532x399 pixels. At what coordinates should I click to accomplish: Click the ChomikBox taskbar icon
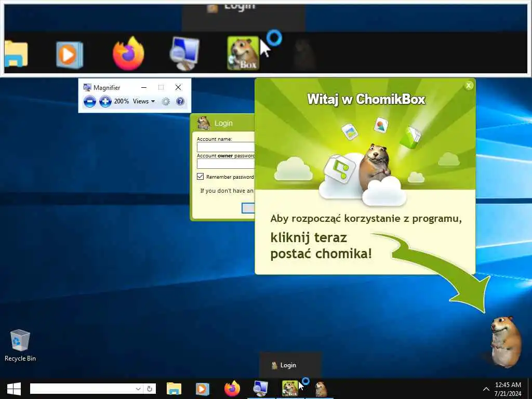click(290, 389)
